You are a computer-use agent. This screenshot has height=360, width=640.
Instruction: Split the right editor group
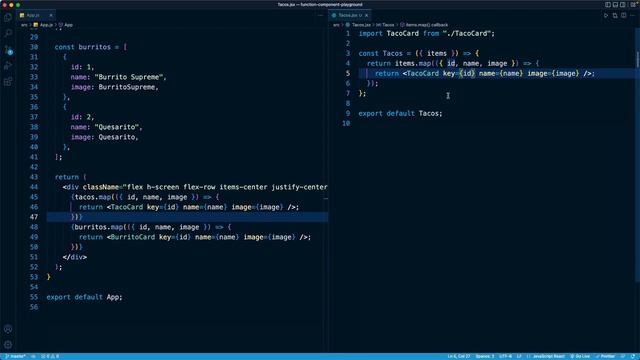pos(624,16)
